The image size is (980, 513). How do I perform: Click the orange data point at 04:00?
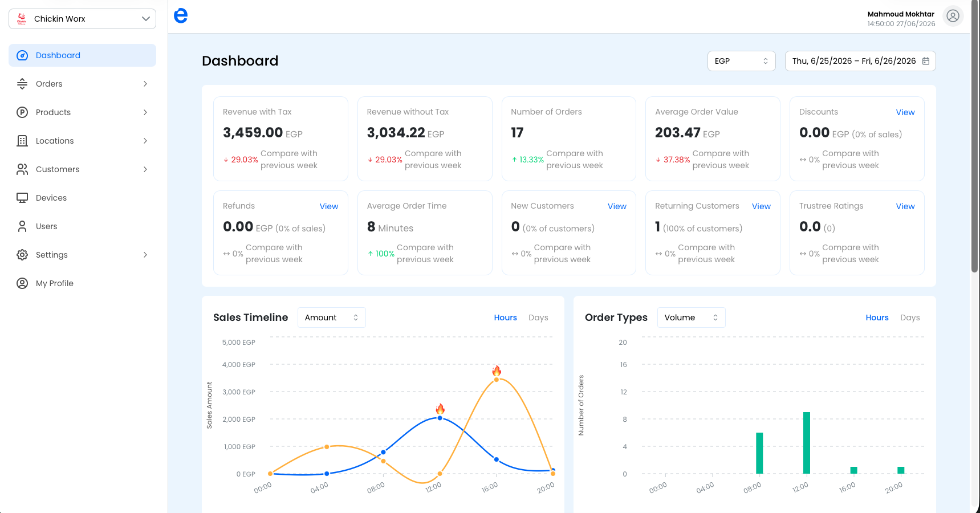tap(327, 447)
